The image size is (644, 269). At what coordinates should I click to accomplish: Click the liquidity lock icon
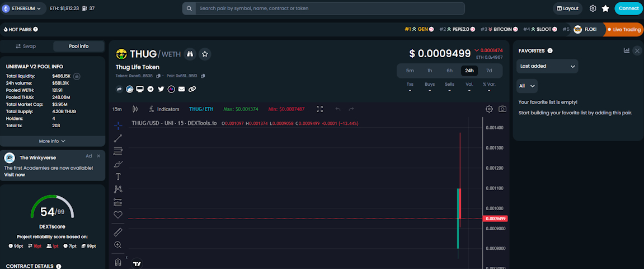[x=77, y=76]
